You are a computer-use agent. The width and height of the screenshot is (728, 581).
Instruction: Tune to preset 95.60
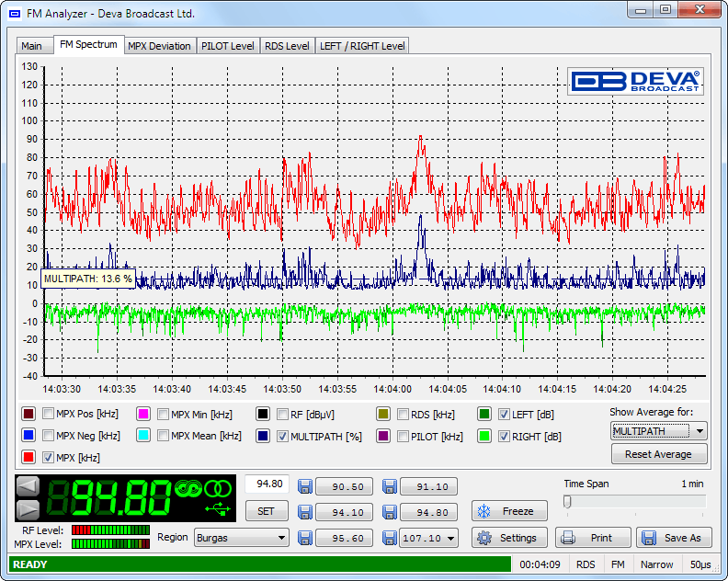pos(344,538)
